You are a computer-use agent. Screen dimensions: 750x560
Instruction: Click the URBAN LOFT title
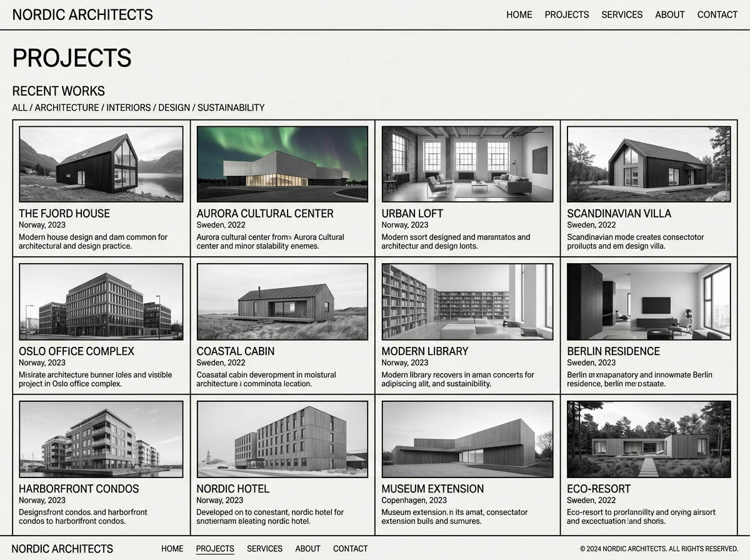click(x=412, y=214)
